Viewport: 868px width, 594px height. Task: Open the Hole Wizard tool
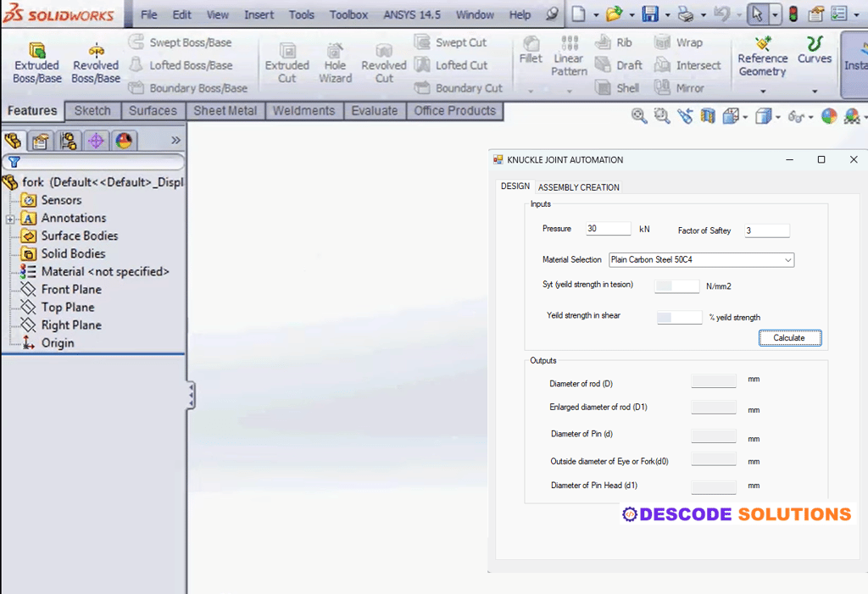(x=335, y=63)
